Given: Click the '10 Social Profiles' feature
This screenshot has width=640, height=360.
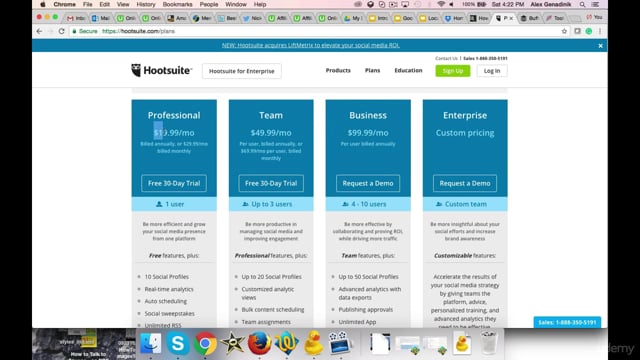Looking at the screenshot, I should (167, 277).
